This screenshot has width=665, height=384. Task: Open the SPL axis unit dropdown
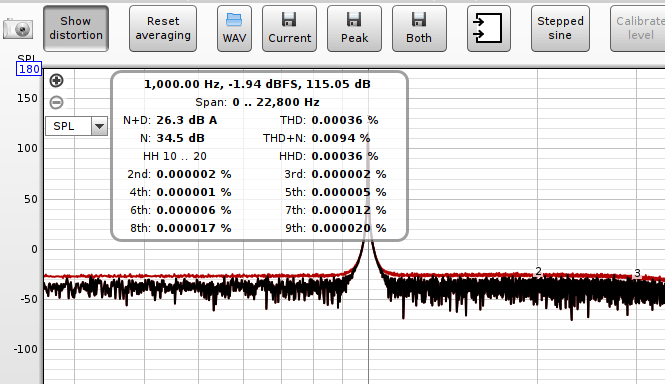click(x=76, y=126)
